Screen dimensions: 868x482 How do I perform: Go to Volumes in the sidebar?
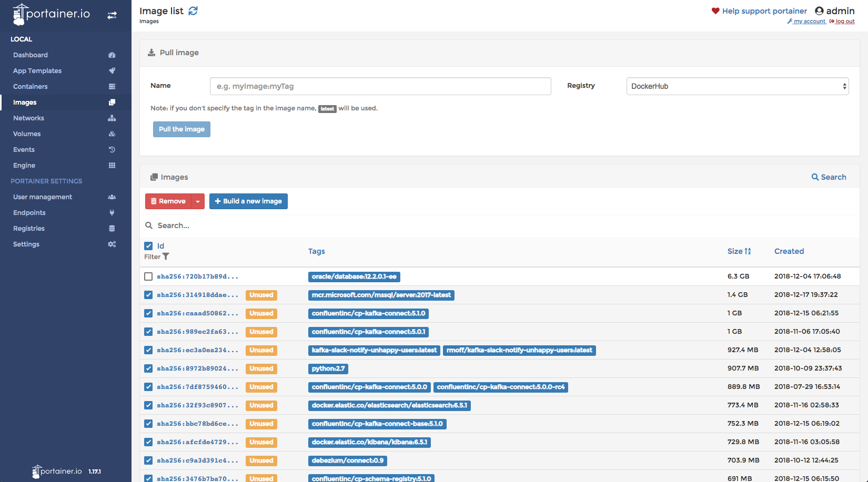point(27,134)
